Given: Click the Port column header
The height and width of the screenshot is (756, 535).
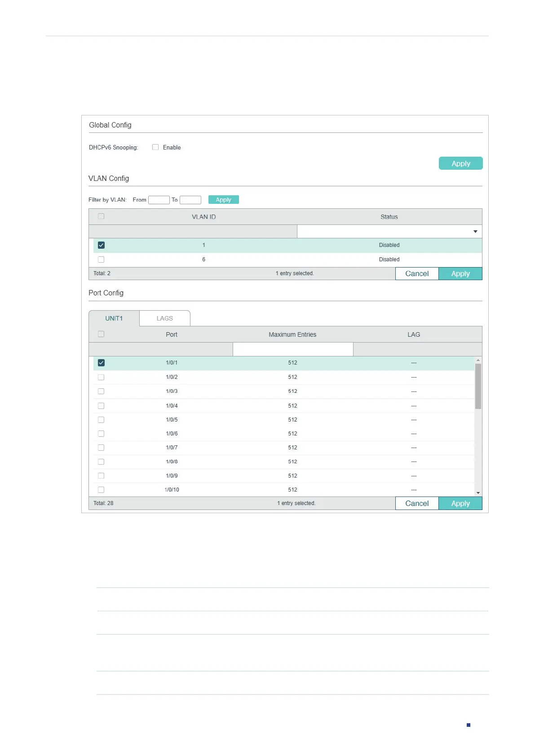Looking at the screenshot, I should point(172,334).
